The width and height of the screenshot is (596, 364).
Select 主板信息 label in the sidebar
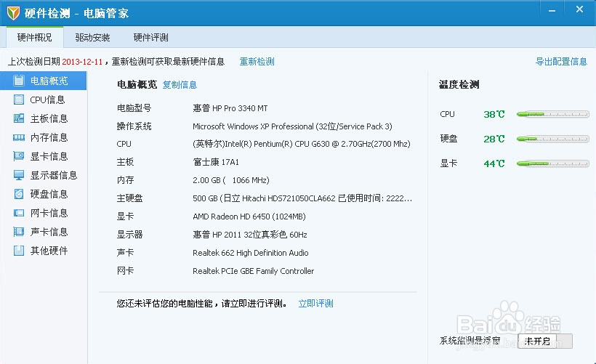click(49, 118)
